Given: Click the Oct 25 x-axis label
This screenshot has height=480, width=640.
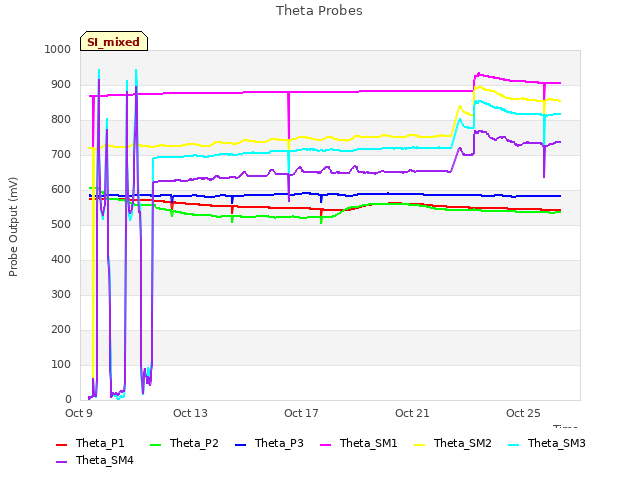Looking at the screenshot, I should 523,413.
